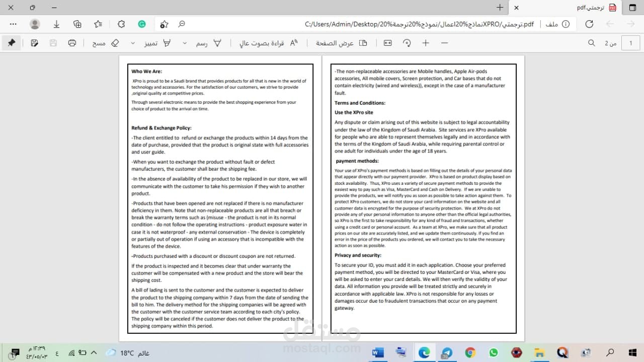Open Wi-Fi network tray icon

click(x=71, y=353)
